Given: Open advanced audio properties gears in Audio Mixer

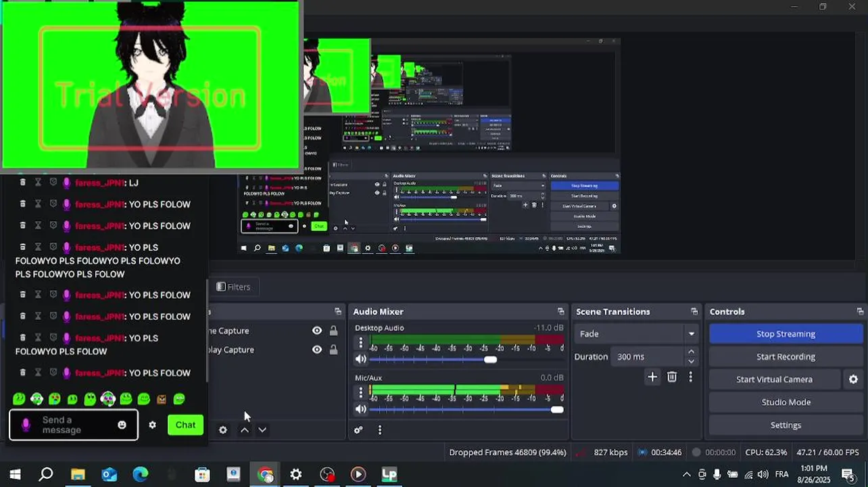Looking at the screenshot, I should click(358, 430).
